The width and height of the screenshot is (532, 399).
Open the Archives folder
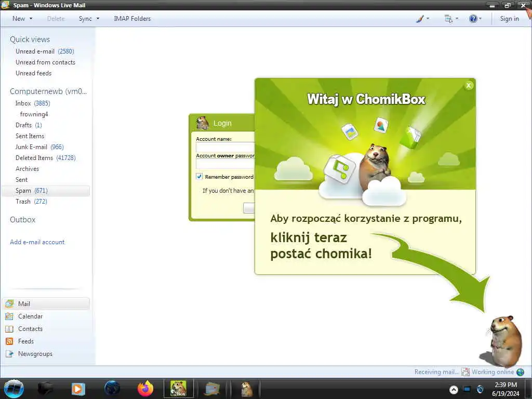coord(27,169)
